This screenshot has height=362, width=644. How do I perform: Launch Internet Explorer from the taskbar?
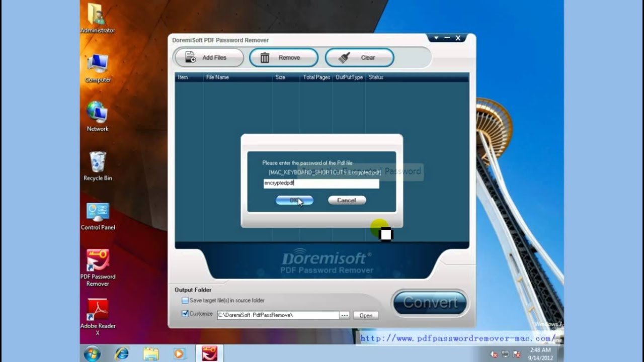click(121, 353)
